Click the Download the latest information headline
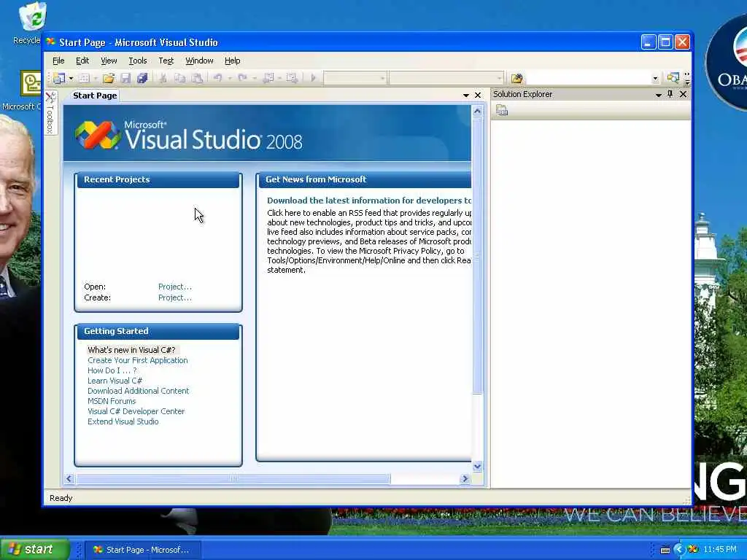This screenshot has width=747, height=560. tap(368, 201)
